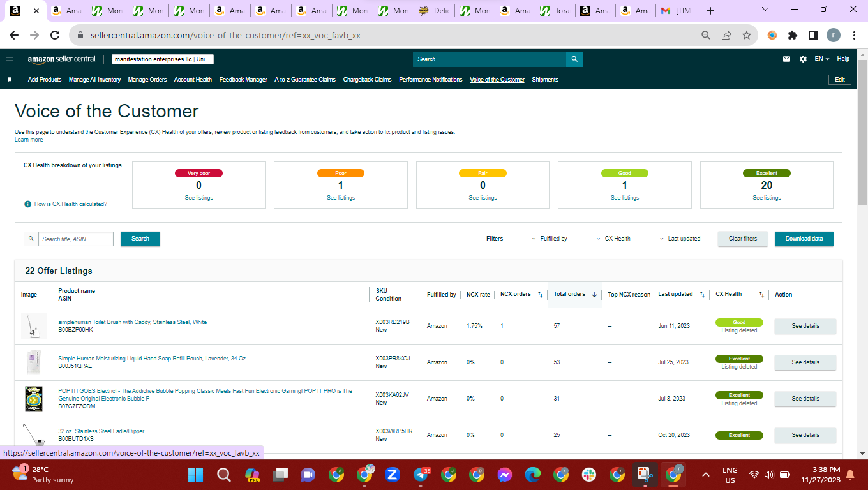Open the Learn more link
Screen dimensions: 868x490
click(x=29, y=140)
